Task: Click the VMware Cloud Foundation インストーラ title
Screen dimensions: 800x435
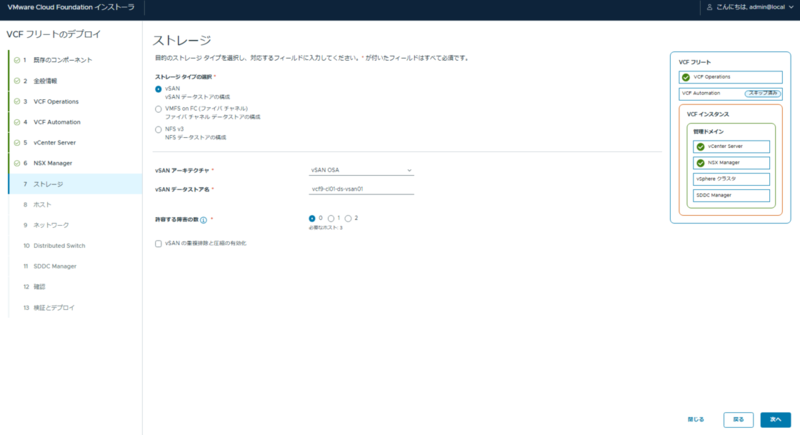Action: coord(71,7)
